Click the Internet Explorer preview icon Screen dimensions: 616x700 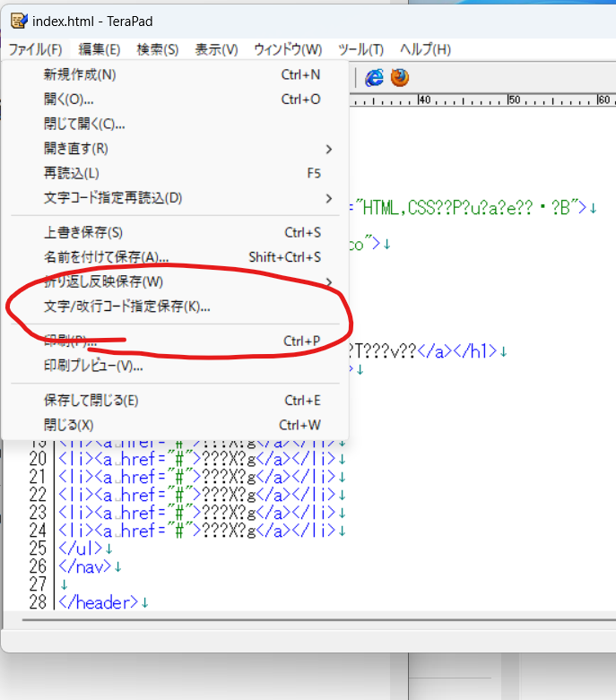(x=374, y=78)
